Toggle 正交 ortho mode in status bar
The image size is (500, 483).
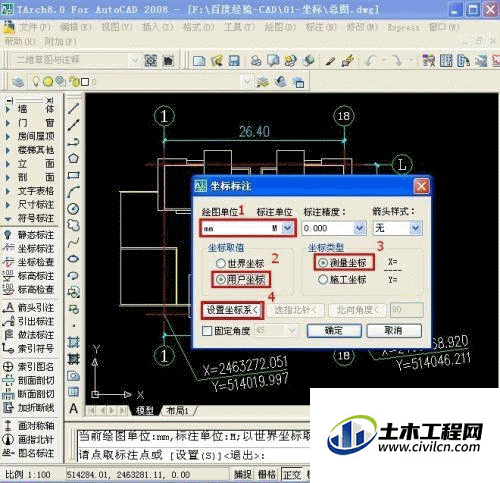pyautogui.click(x=291, y=474)
